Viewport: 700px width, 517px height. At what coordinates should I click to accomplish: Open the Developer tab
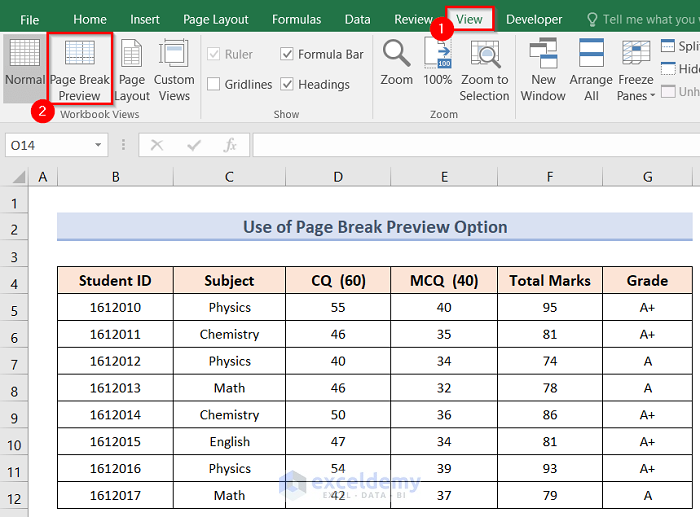pyautogui.click(x=534, y=20)
